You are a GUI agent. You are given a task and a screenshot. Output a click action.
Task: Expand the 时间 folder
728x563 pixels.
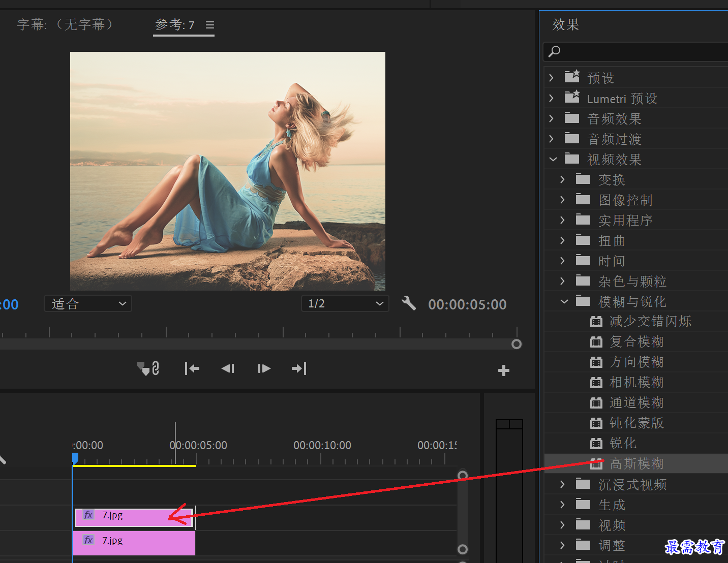point(562,261)
